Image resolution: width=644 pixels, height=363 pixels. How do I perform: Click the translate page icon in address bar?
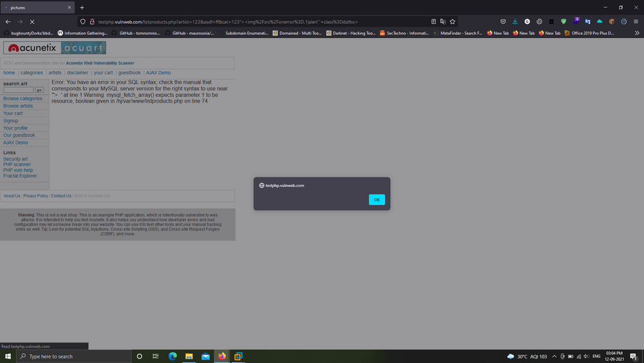[443, 22]
